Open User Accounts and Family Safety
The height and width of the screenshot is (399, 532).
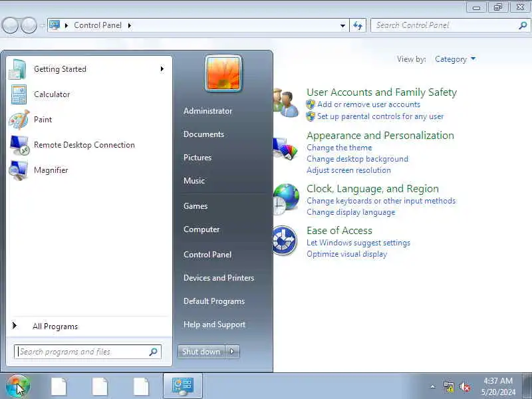point(382,92)
